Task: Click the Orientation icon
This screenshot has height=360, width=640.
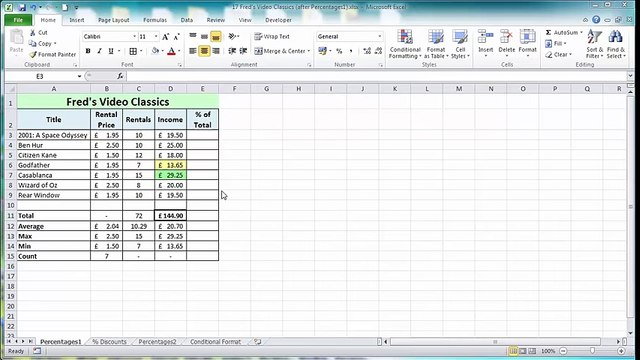Action: (232, 37)
